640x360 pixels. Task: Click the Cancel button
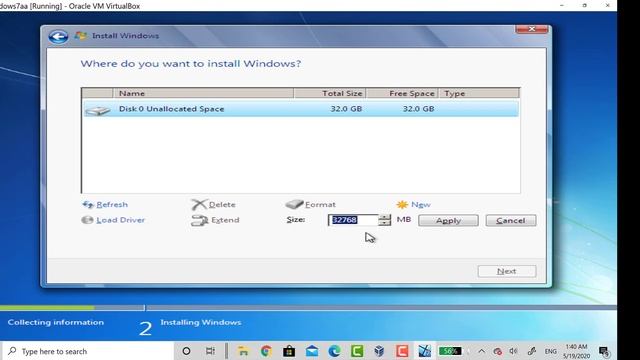(x=511, y=220)
